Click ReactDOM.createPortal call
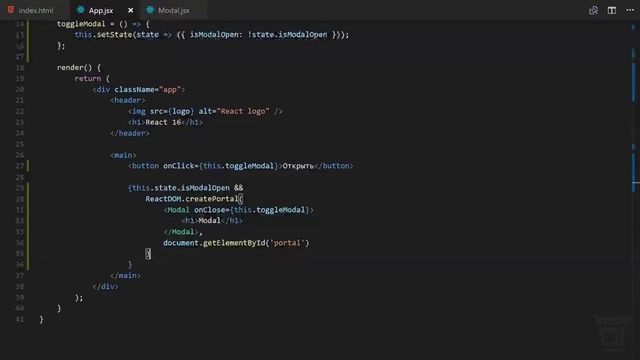Viewport: 640px width, 360px height. point(192,199)
